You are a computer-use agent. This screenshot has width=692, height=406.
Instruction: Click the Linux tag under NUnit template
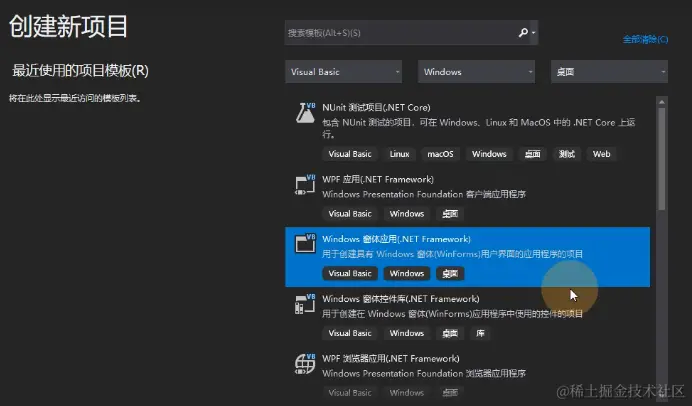[399, 154]
